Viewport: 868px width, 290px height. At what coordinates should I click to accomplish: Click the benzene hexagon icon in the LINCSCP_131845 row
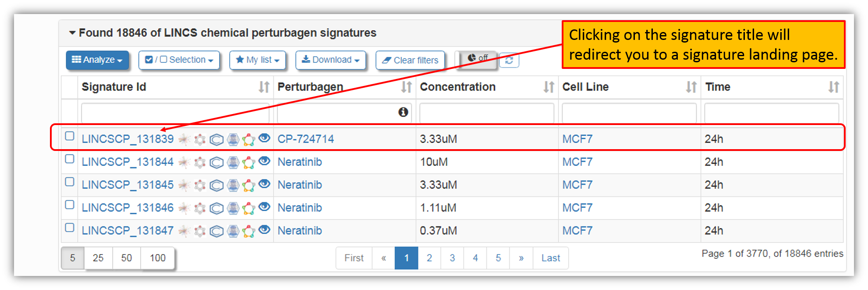point(216,185)
